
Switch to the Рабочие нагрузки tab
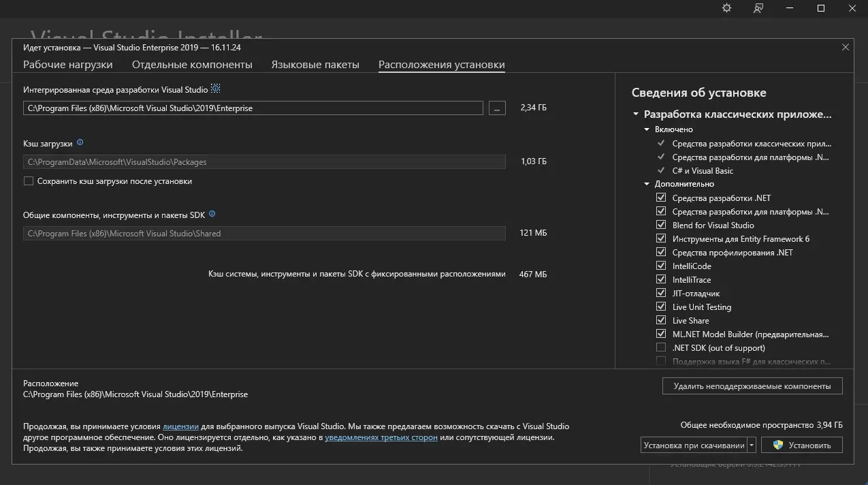point(68,65)
